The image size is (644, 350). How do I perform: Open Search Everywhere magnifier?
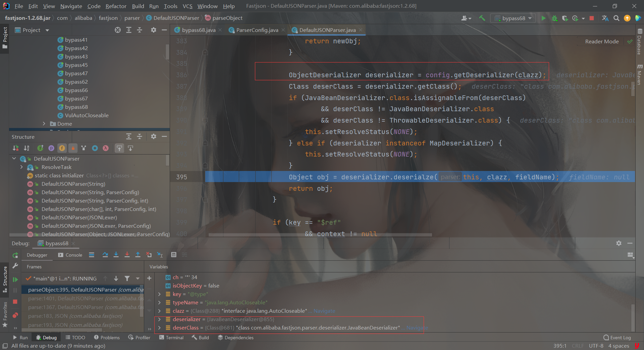(x=616, y=18)
